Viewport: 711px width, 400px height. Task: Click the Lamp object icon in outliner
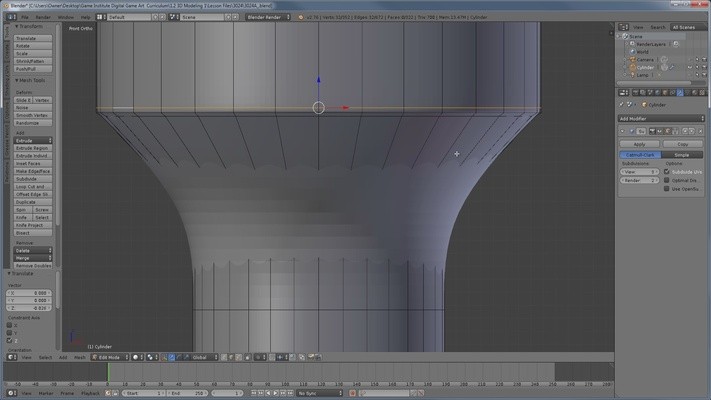coord(631,75)
